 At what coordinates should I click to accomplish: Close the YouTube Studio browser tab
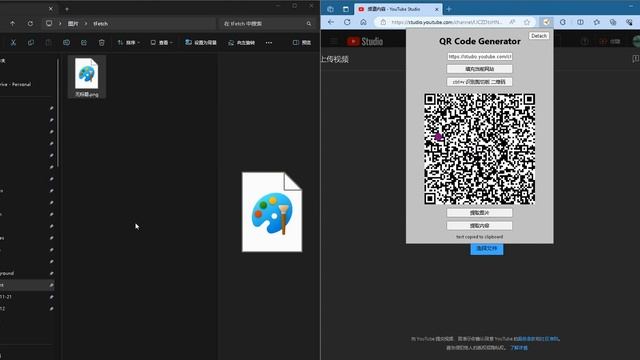(436, 9)
